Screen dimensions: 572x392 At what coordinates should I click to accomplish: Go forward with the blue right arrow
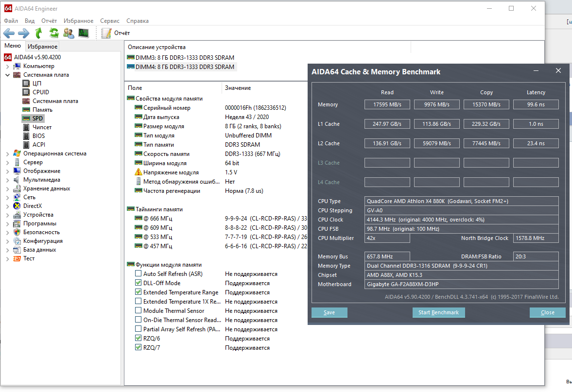[24, 33]
